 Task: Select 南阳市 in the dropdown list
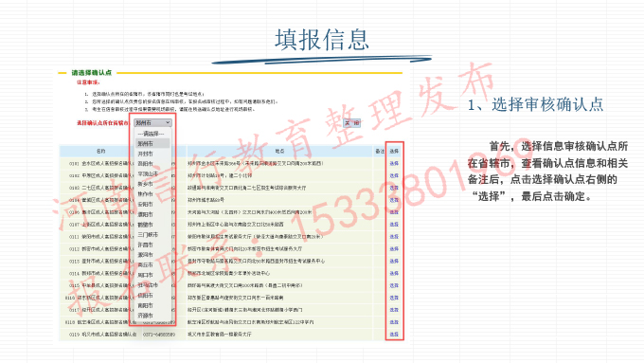point(145,305)
